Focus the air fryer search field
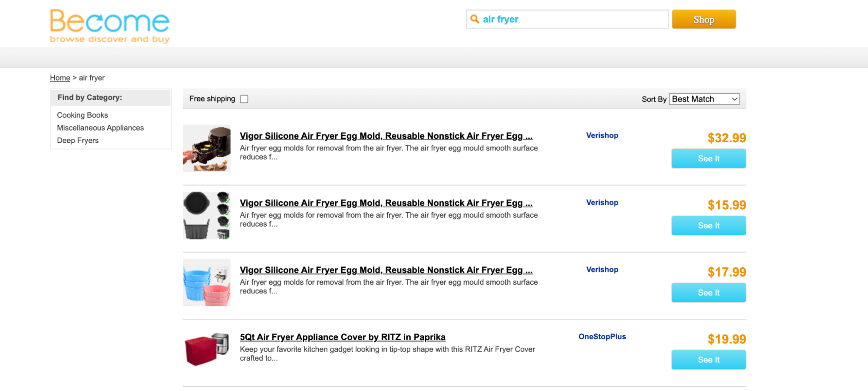Image resolution: width=868 pixels, height=391 pixels. (x=567, y=19)
